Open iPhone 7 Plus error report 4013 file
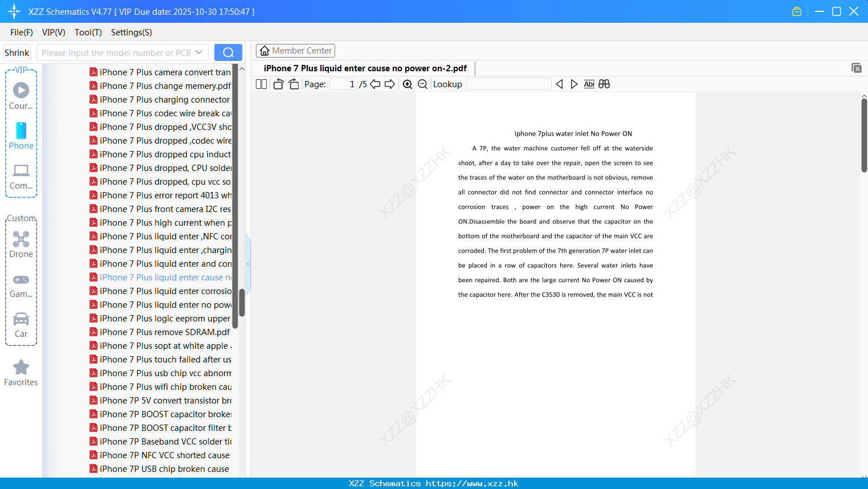This screenshot has width=868, height=489. point(160,195)
